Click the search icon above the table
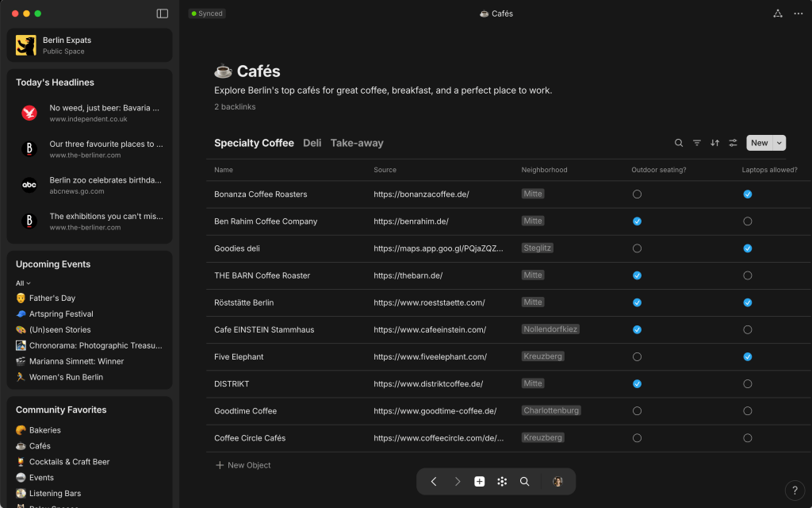Image resolution: width=812 pixels, height=508 pixels. pyautogui.click(x=679, y=143)
